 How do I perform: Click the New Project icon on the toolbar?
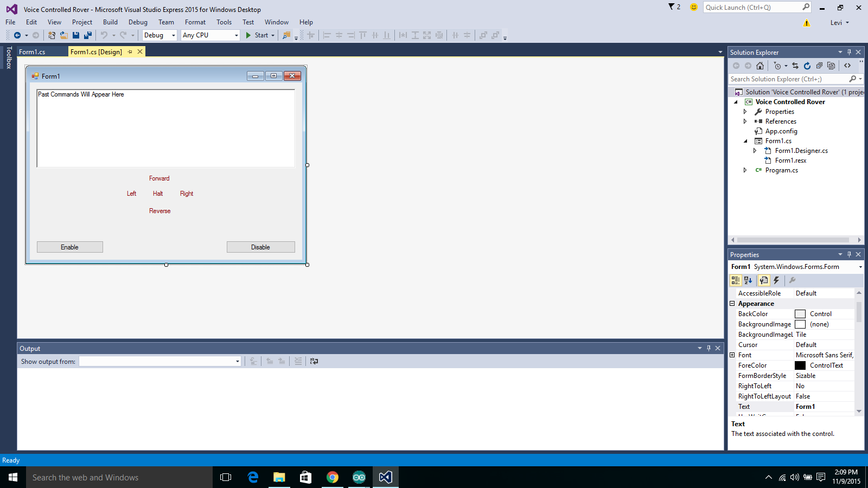pos(52,35)
